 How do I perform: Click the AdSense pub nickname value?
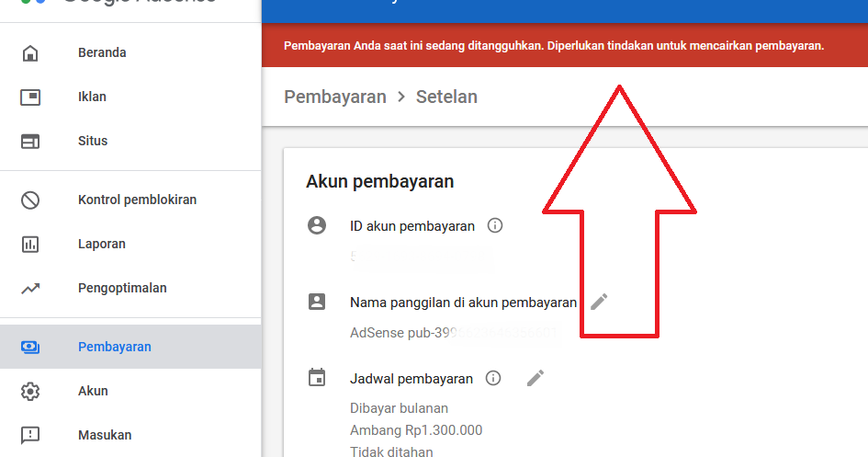click(454, 333)
